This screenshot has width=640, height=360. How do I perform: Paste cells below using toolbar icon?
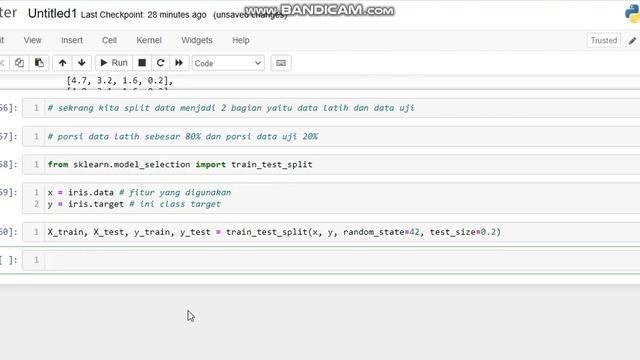pos(39,63)
